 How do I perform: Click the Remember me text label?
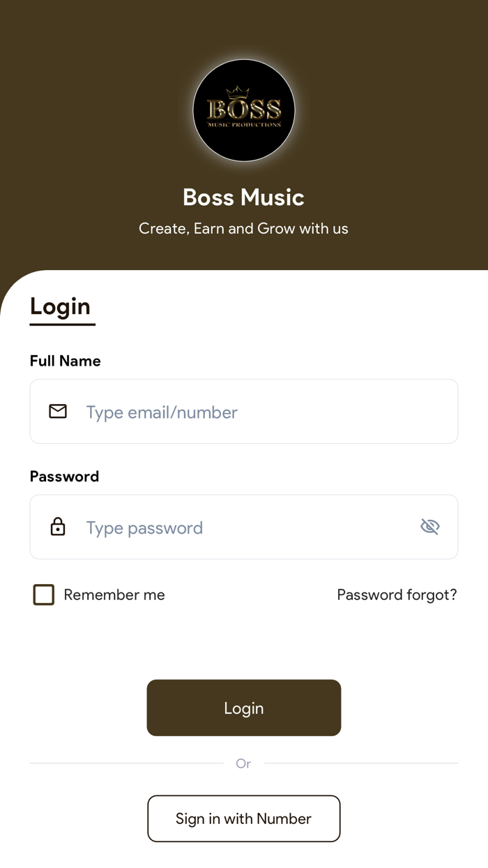coord(114,594)
